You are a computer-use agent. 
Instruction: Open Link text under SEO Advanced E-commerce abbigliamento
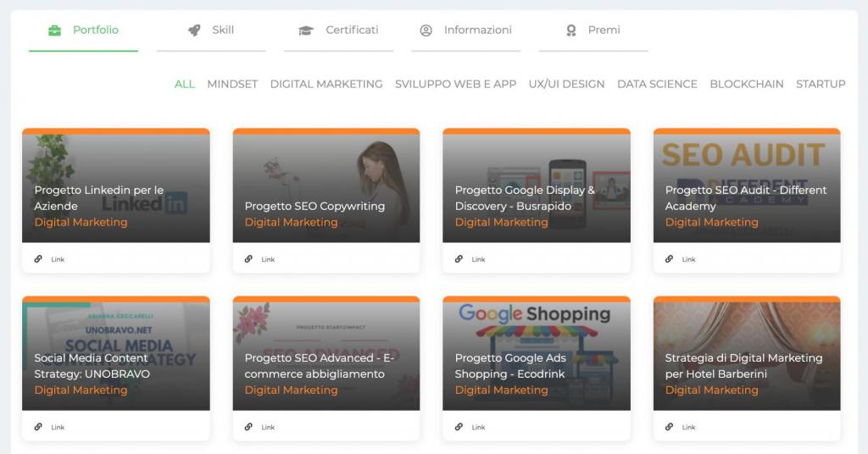268,428
